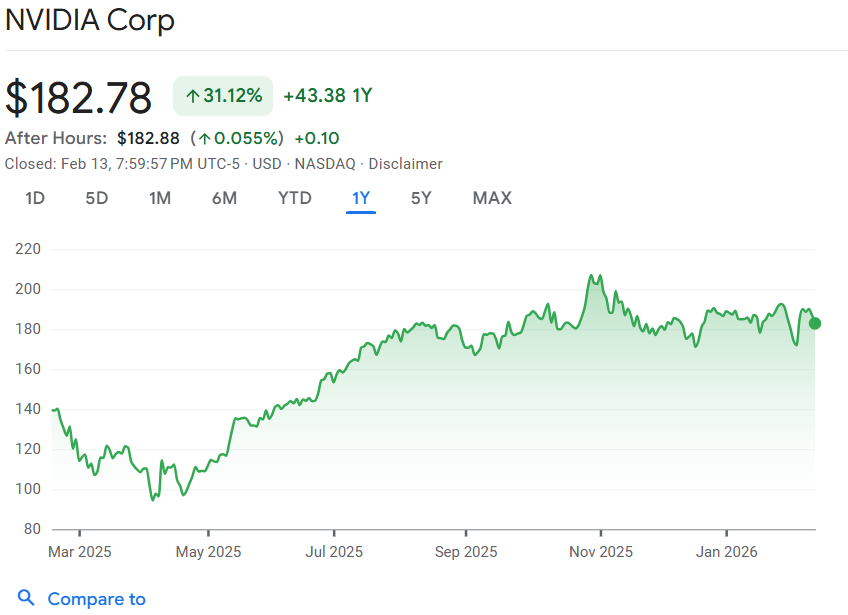Select the YTD range
Image resolution: width=848 pixels, height=615 pixels.
click(294, 198)
